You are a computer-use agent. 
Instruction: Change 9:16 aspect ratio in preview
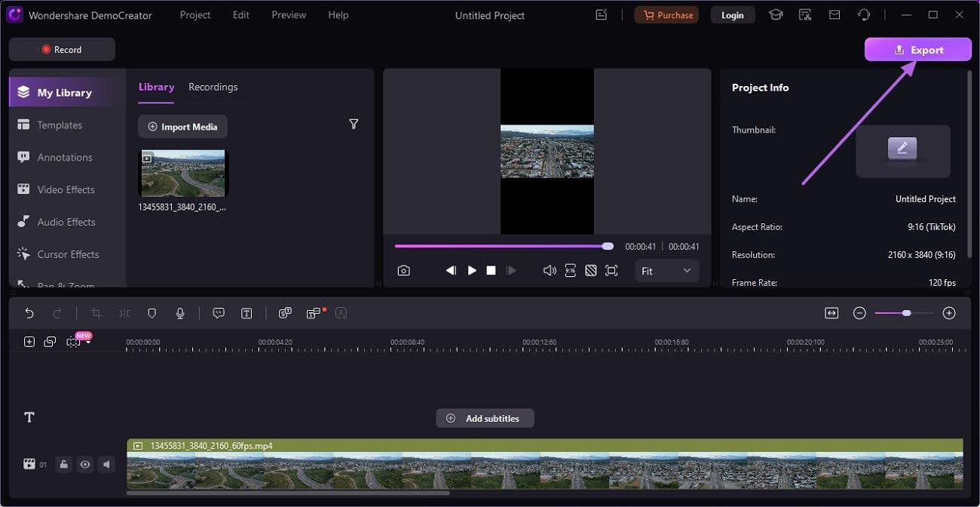tap(571, 270)
